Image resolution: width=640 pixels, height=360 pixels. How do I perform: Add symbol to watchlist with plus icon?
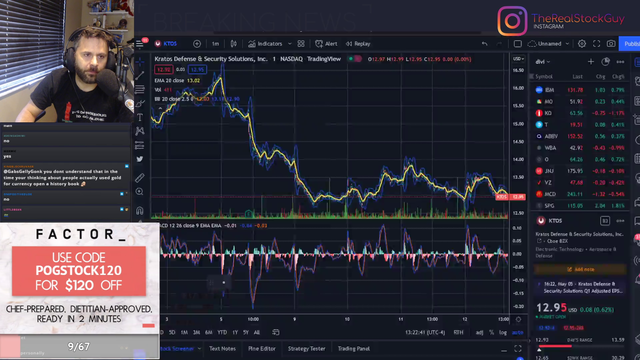pyautogui.click(x=591, y=62)
